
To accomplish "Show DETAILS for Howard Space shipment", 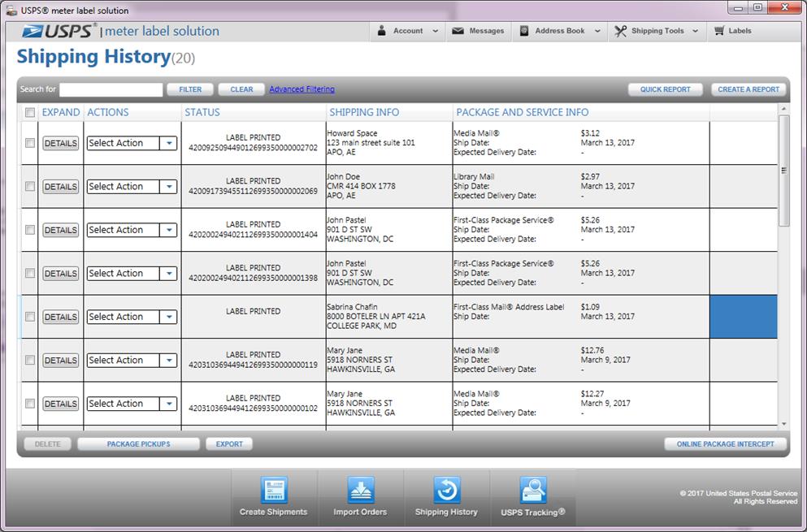I will 61,143.
